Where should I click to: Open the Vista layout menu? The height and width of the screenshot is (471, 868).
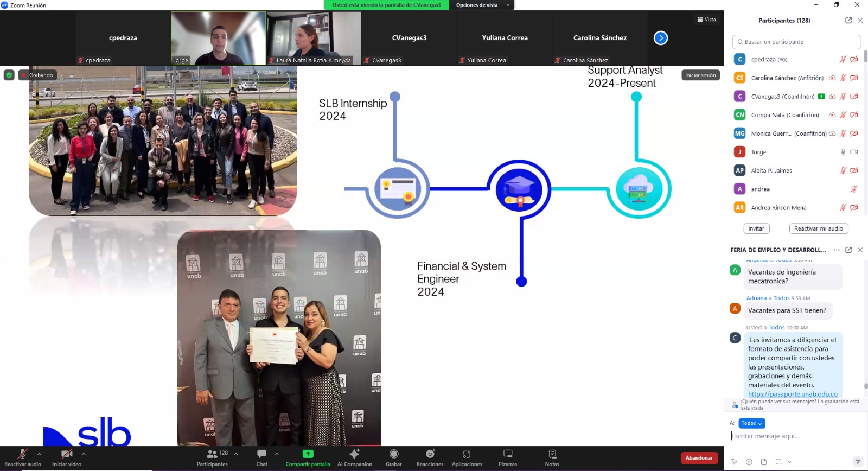706,20
